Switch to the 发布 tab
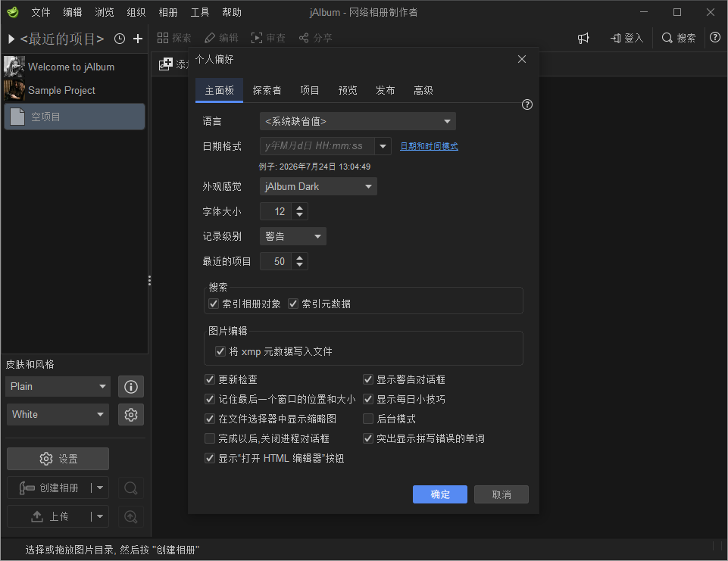The height and width of the screenshot is (561, 728). (x=386, y=91)
